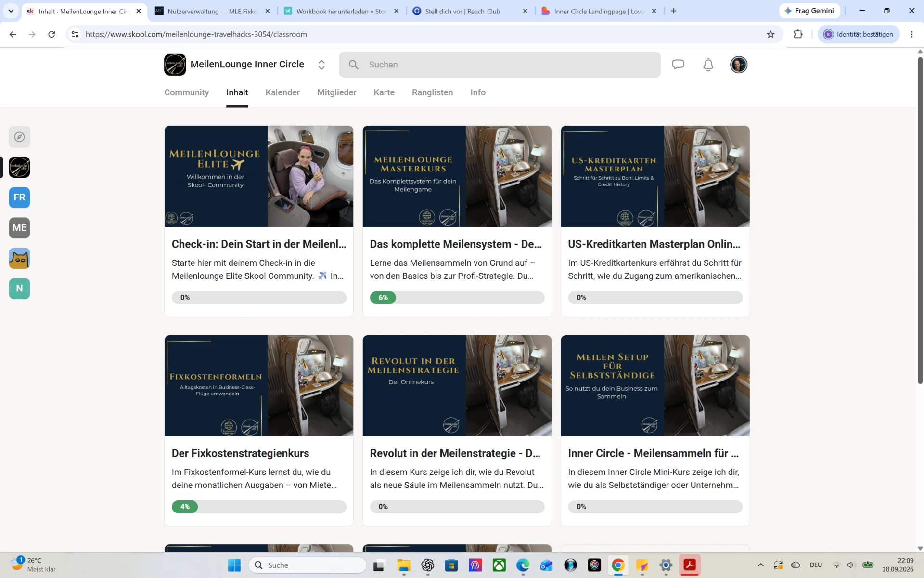Show hidden system tray icons
This screenshot has width=924, height=578.
[761, 565]
